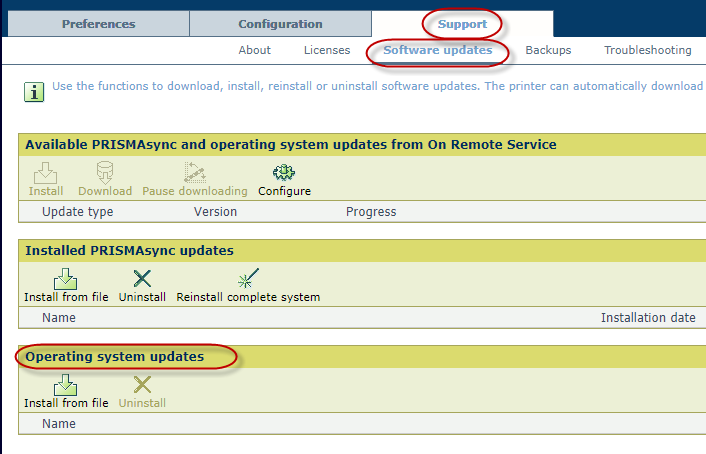The image size is (706, 454).
Task: Click the green information icon
Action: point(34,92)
